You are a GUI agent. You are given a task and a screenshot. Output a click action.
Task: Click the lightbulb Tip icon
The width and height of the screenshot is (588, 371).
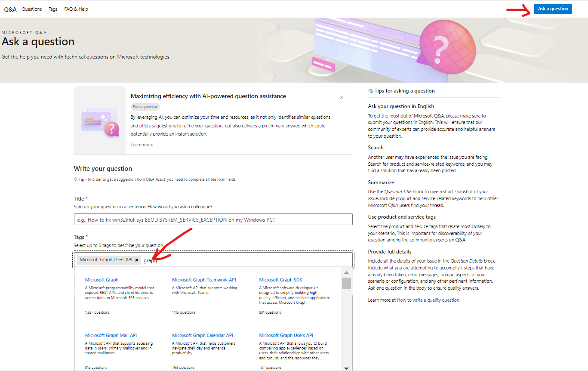[x=76, y=179]
